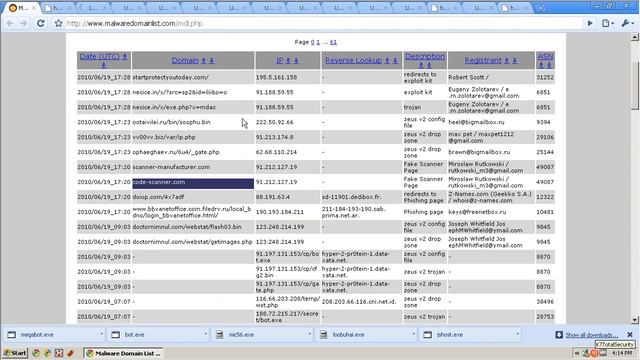Sort Date (UTC) column ascending arrow
640x360 pixels.
125,56
